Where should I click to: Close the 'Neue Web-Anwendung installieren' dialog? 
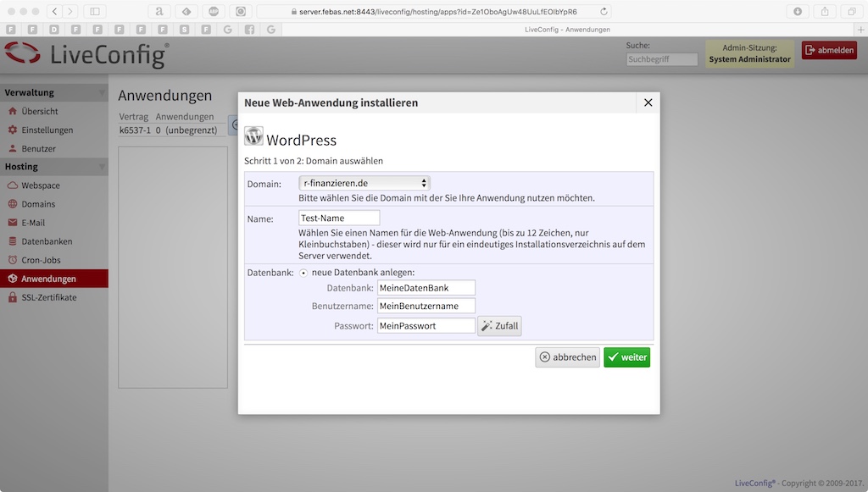(x=648, y=102)
